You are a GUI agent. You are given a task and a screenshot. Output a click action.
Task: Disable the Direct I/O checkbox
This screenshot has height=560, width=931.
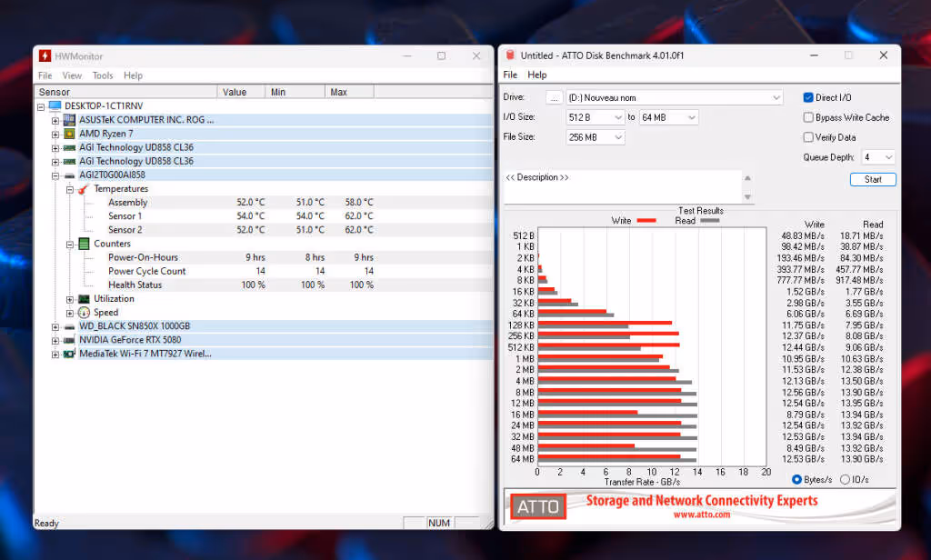[x=808, y=97]
